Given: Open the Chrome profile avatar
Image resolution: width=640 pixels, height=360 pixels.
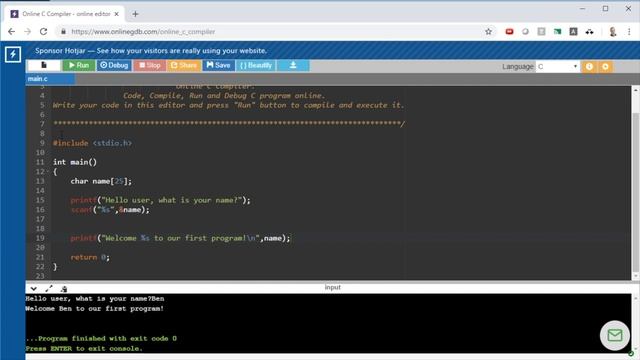Looking at the screenshot, I should [x=613, y=31].
